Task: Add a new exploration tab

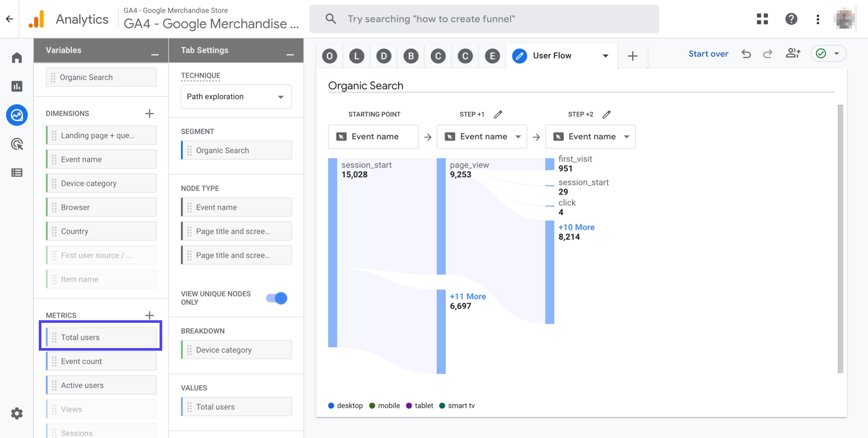Action: tap(632, 56)
